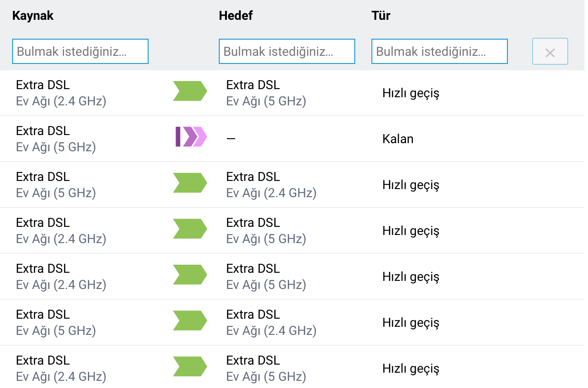Clear filters with the X button
The height and width of the screenshot is (388, 588).
[550, 52]
